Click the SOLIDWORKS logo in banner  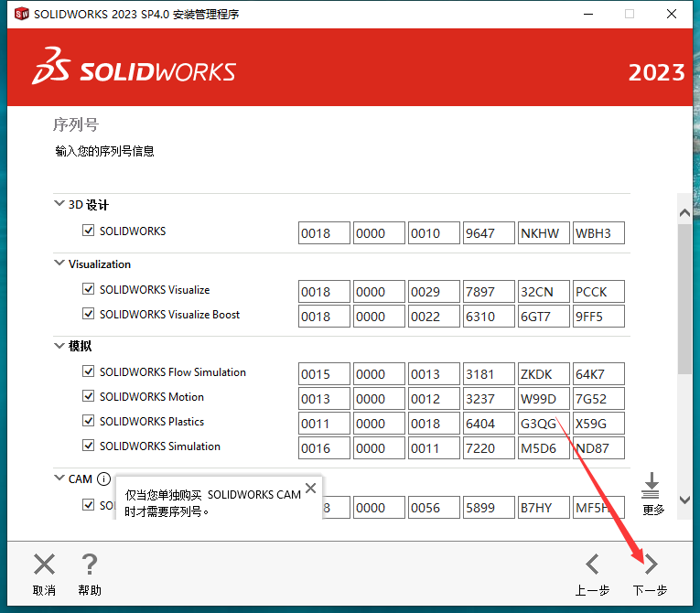(x=134, y=66)
